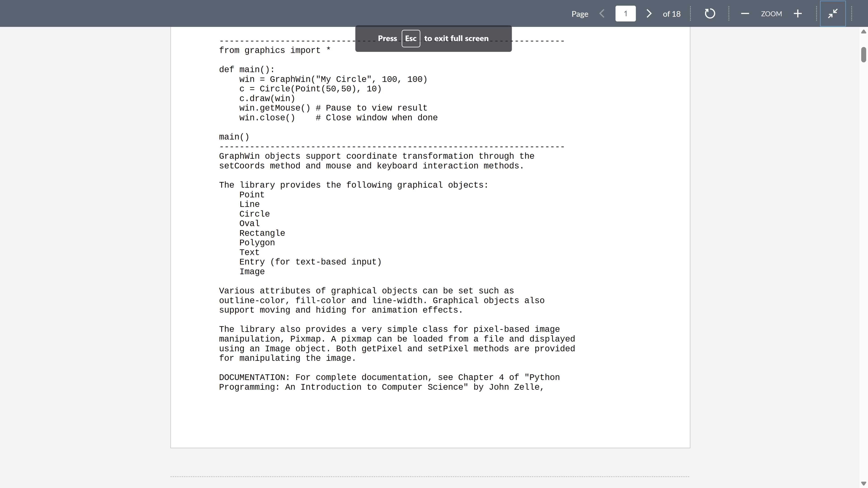Click the Esc key hint in the banner
The height and width of the screenshot is (488, 868).
(x=410, y=38)
